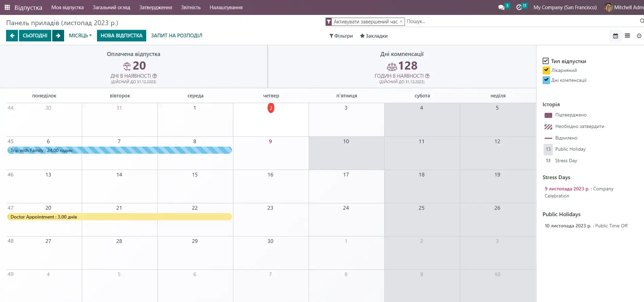Click help icon next to paid leave days available
Screen dimensions: 644x302
tap(155, 76)
